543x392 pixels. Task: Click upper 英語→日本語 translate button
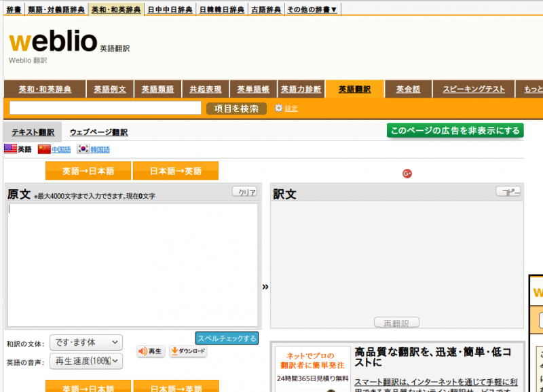(x=88, y=171)
